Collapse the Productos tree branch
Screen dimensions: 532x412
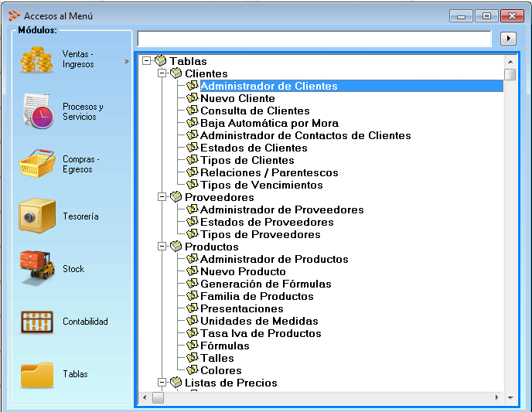click(x=162, y=247)
